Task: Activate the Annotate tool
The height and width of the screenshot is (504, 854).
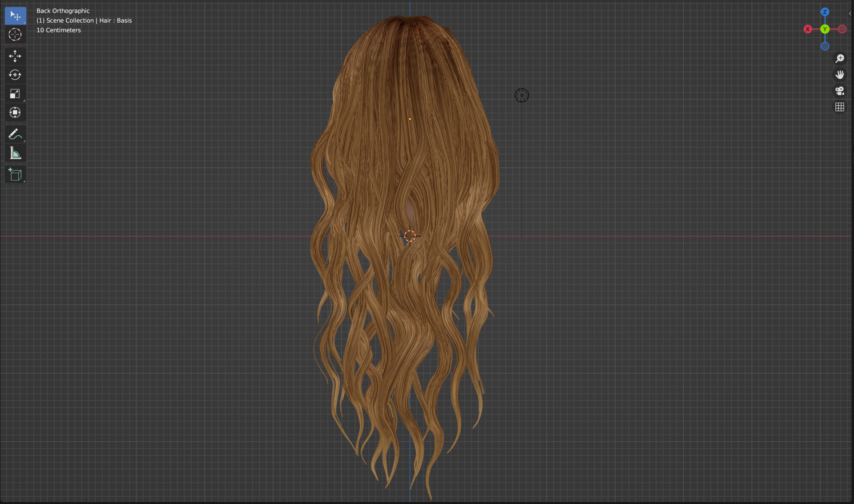Action: click(15, 134)
